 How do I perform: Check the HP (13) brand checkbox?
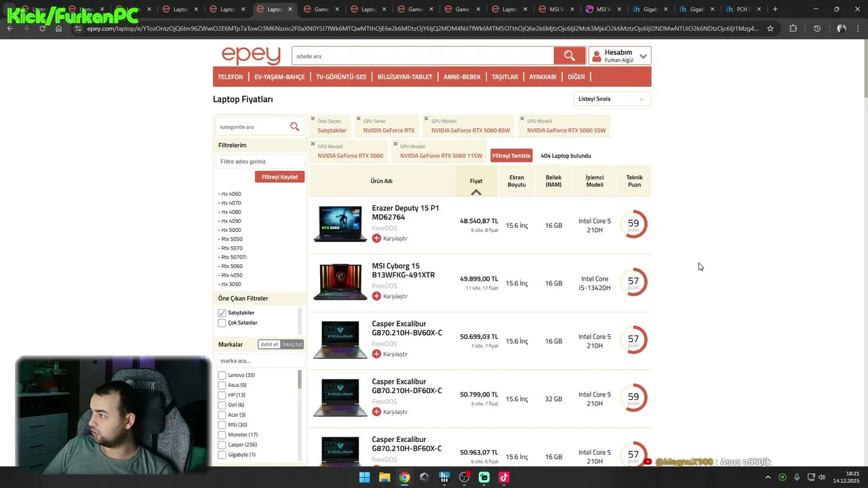pyautogui.click(x=222, y=395)
